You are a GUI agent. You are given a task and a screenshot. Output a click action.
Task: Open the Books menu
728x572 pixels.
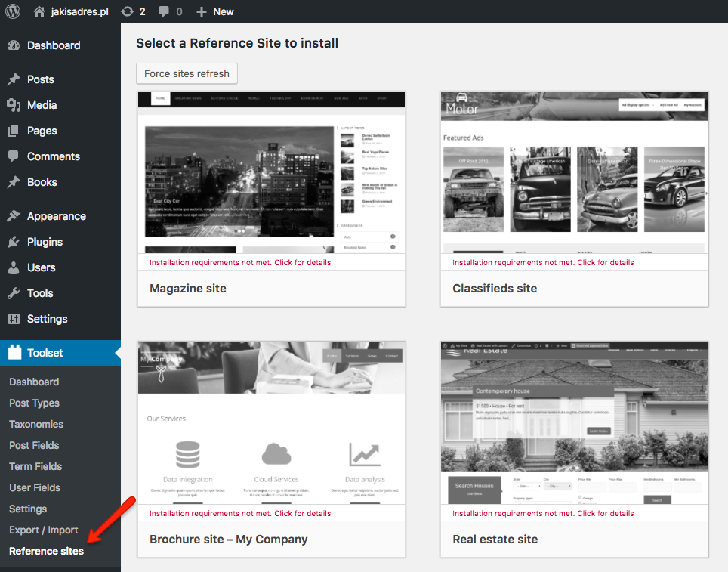42,182
